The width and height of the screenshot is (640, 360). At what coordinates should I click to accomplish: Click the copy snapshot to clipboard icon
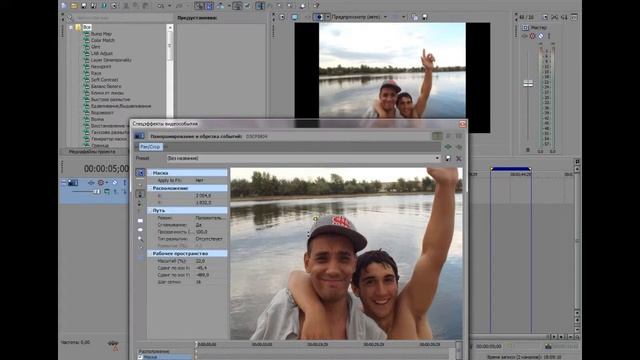pyautogui.click(x=415, y=17)
